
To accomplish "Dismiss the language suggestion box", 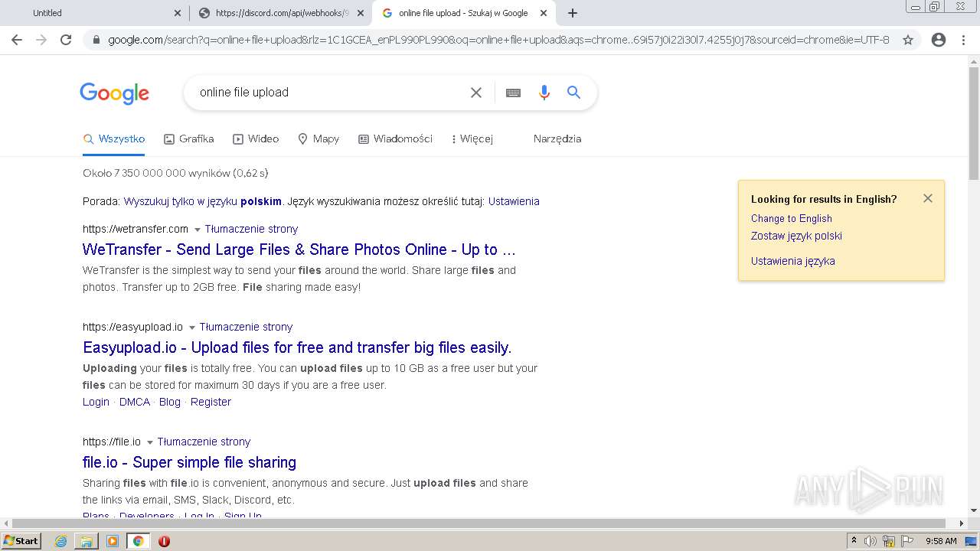I will 928,198.
